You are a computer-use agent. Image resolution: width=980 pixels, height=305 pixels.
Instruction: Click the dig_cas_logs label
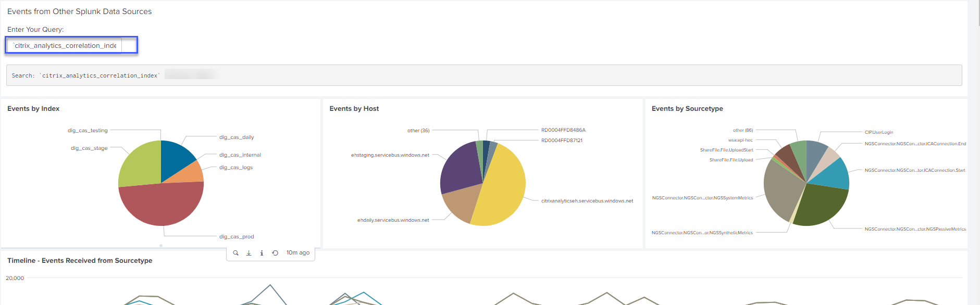236,168
